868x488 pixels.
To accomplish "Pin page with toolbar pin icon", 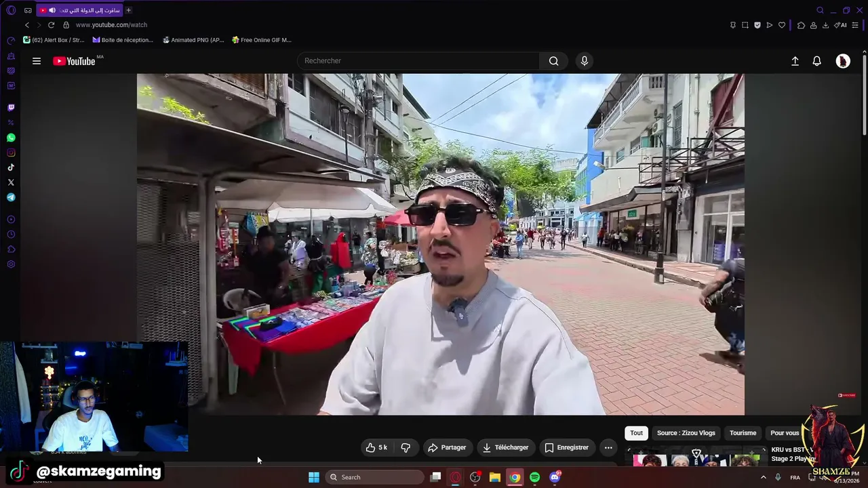I will pos(732,25).
